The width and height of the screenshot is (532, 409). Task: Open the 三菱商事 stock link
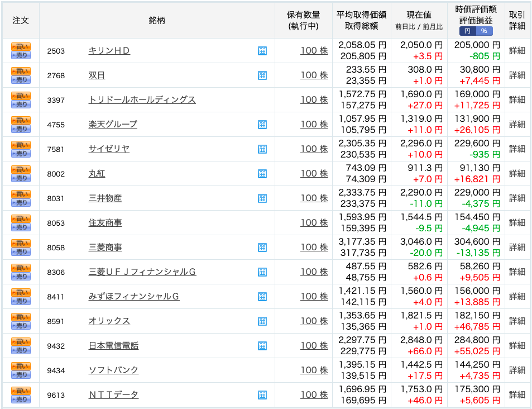105,248
